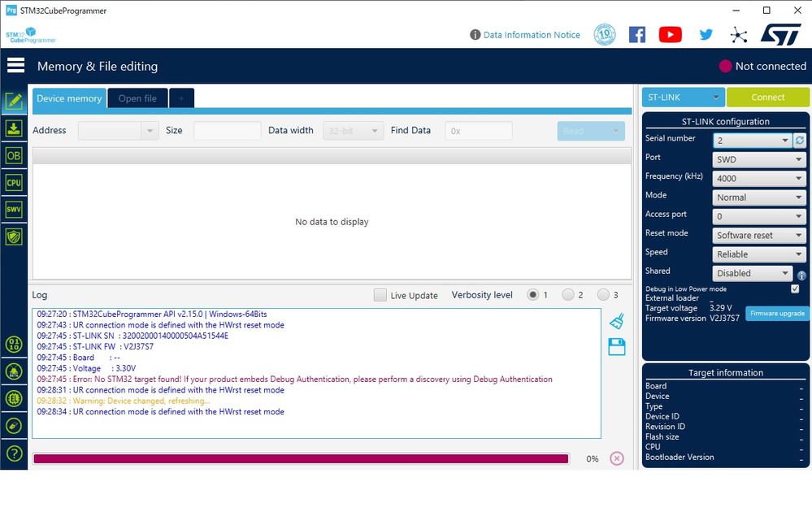Click the green Connect button

[x=767, y=98]
